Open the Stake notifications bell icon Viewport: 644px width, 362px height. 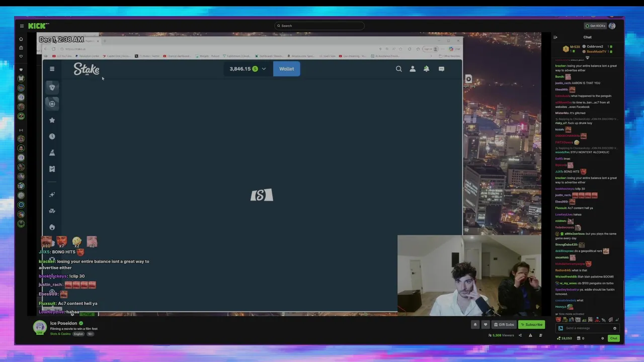pyautogui.click(x=426, y=69)
